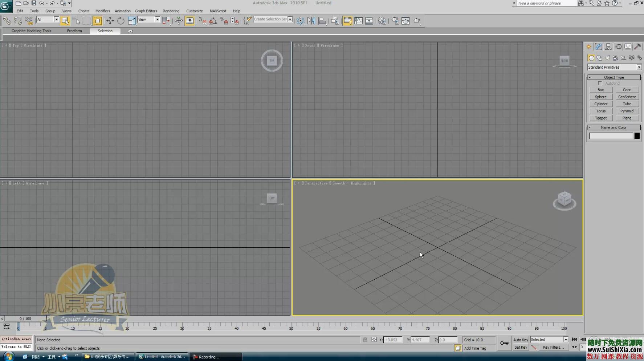Viewport: 644px width, 361px height.
Task: Click the Key Filters button
Action: click(x=554, y=347)
